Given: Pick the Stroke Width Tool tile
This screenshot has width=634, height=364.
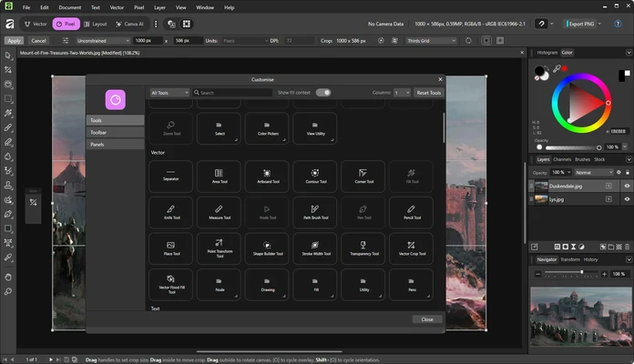Looking at the screenshot, I should (x=315, y=248).
